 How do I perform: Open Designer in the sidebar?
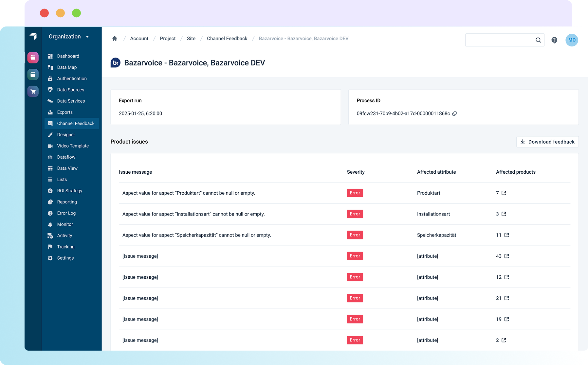[72, 135]
